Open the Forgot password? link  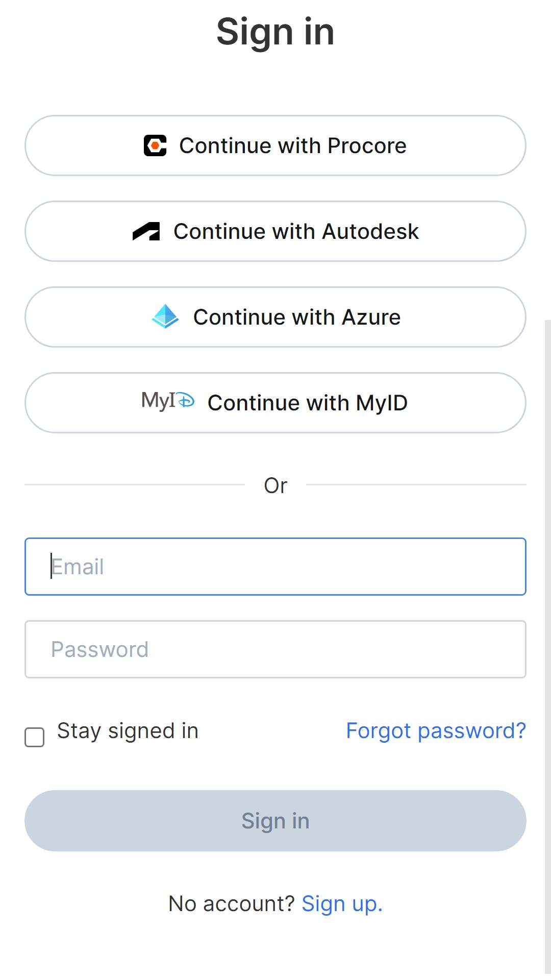click(436, 731)
